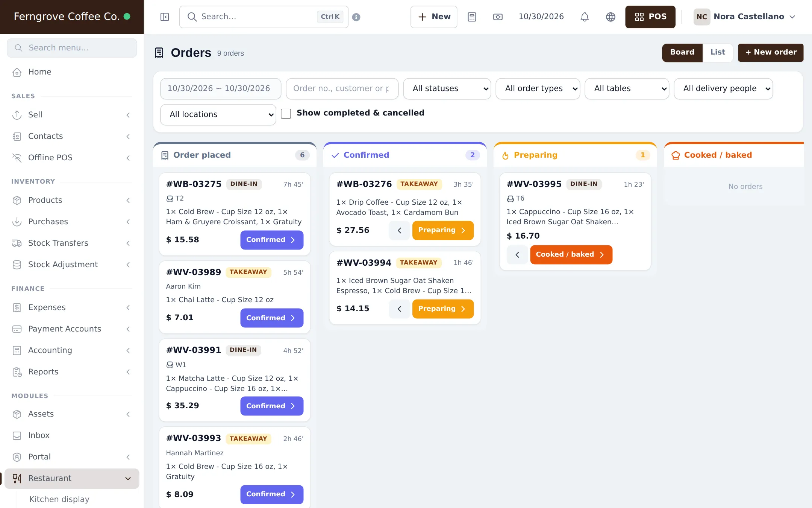Collapse the Restaurant menu

pos(72,478)
